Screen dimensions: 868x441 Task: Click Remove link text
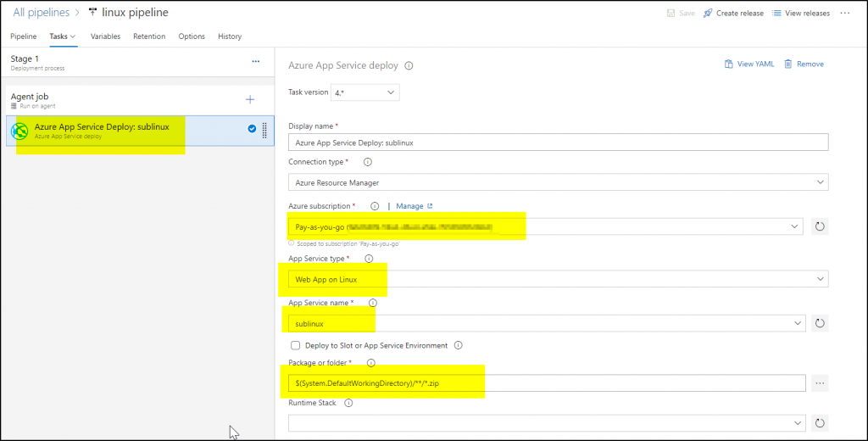click(810, 64)
